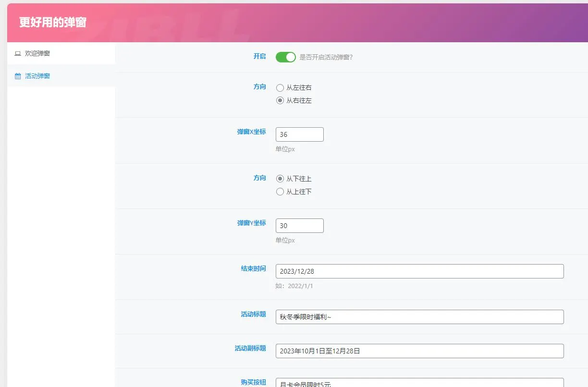Click the 购买按钮 field label
The width and height of the screenshot is (588, 387).
point(253,382)
